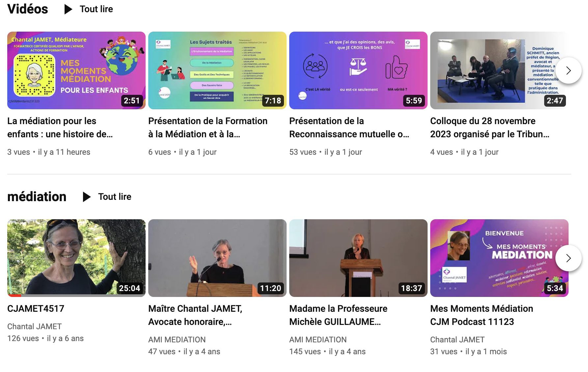Open title La médiation pour les enfants

click(60, 128)
